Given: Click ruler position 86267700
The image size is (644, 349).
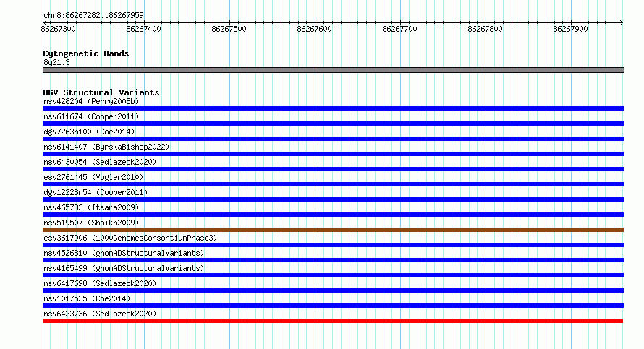Looking at the screenshot, I should point(399,29).
